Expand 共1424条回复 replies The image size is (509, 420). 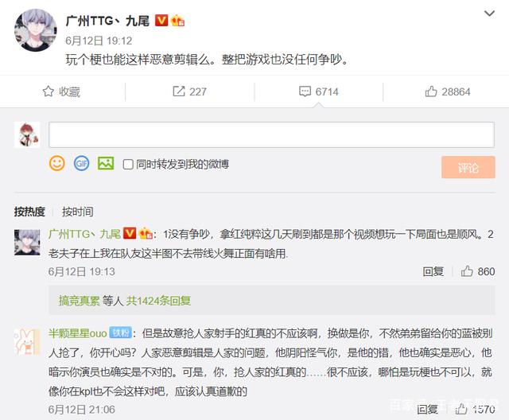[161, 301]
